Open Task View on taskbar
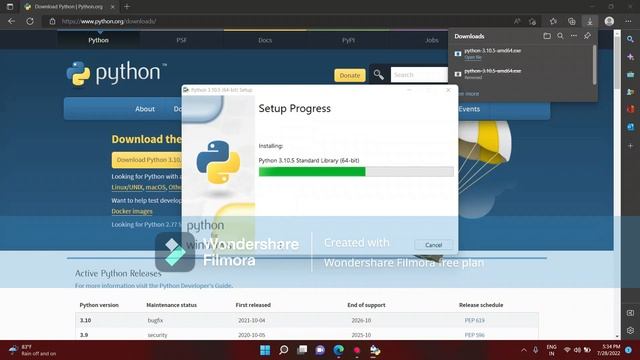This screenshot has width=640, height=360. coord(302,350)
